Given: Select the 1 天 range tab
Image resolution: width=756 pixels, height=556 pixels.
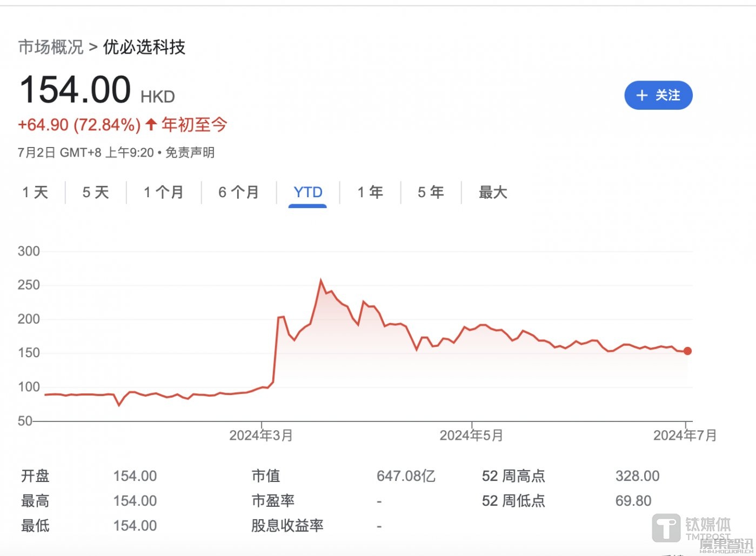Looking at the screenshot, I should point(35,192).
